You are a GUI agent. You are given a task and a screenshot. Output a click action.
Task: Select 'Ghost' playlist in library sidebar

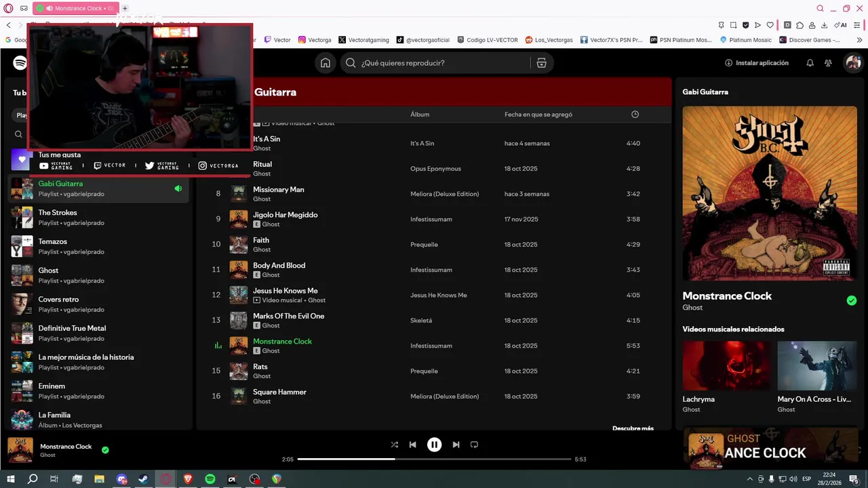point(98,275)
